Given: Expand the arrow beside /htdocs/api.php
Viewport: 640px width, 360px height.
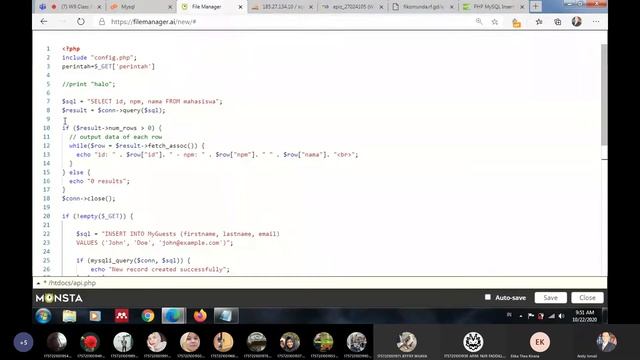Looking at the screenshot, I should (x=38, y=283).
